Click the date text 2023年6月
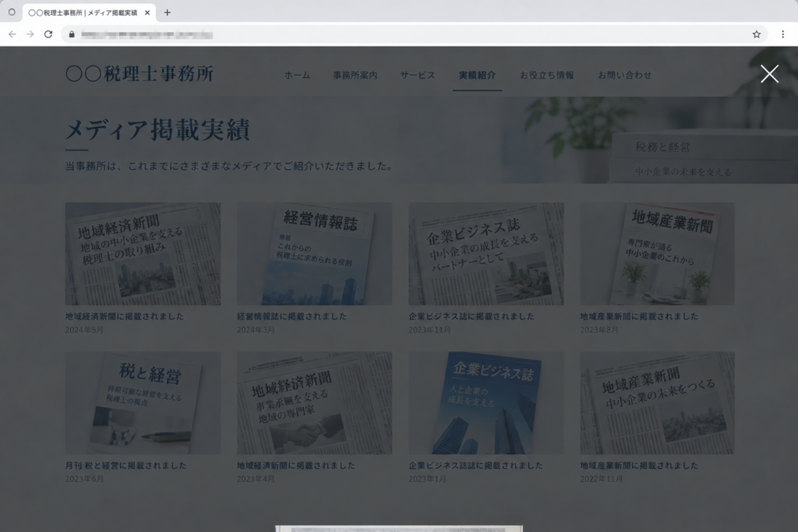798x532 pixels. 84,479
